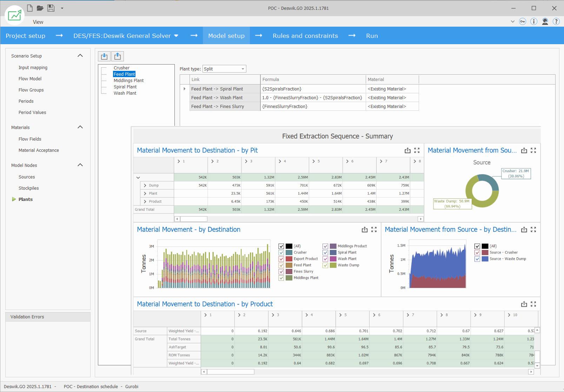Click the export plants toolbar icon
Viewport: 564px width, 392px height.
point(118,56)
